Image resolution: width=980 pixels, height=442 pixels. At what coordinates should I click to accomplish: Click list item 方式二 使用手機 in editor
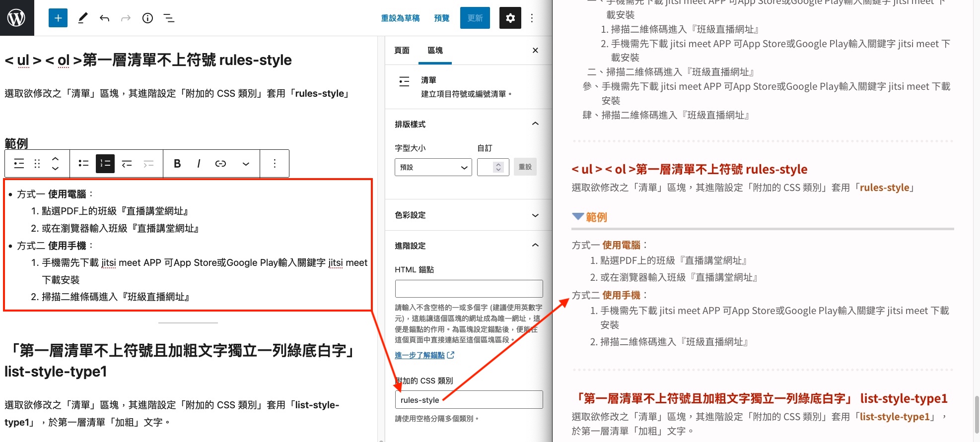[x=56, y=246]
